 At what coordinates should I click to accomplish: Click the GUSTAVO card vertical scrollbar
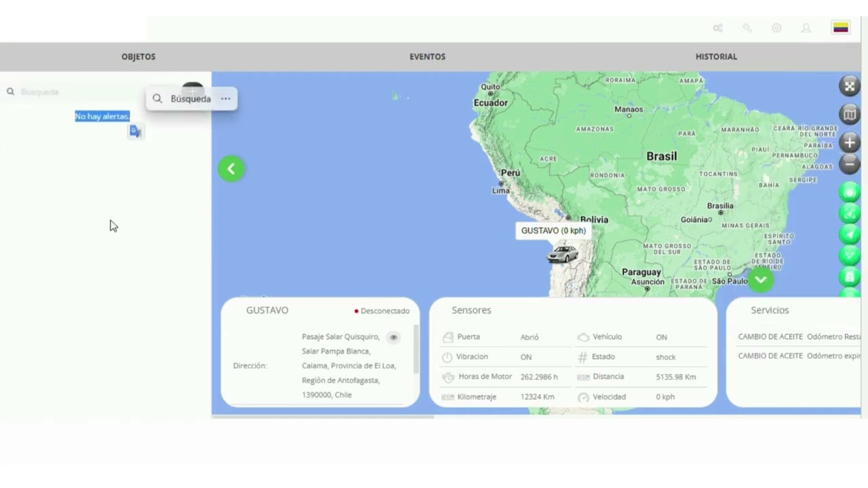[416, 349]
